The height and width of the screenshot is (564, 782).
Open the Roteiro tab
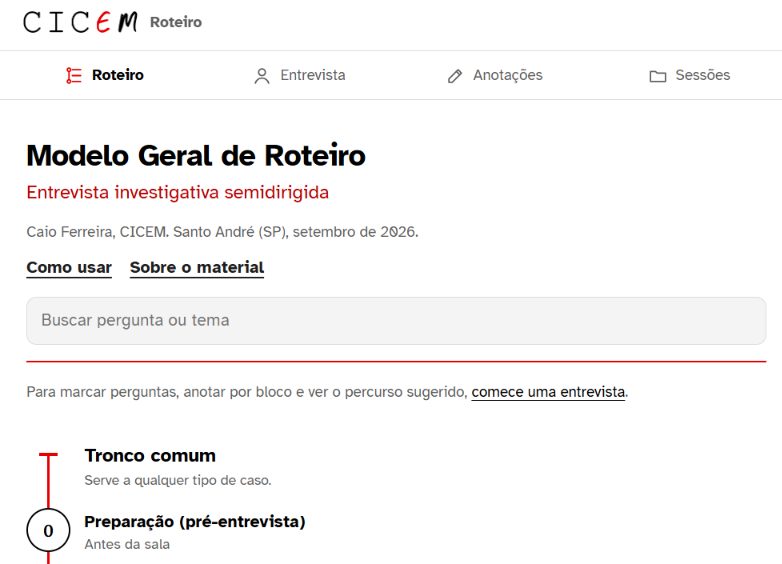pos(105,75)
